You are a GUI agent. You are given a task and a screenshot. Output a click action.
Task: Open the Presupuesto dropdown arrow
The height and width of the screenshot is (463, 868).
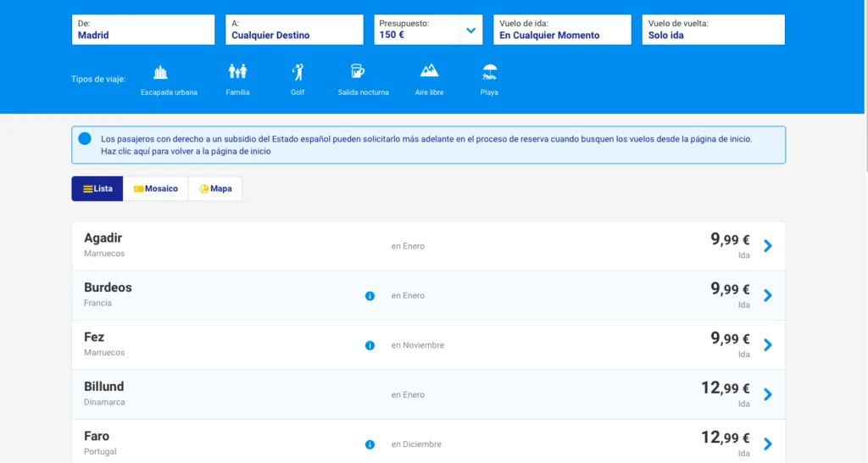[470, 31]
